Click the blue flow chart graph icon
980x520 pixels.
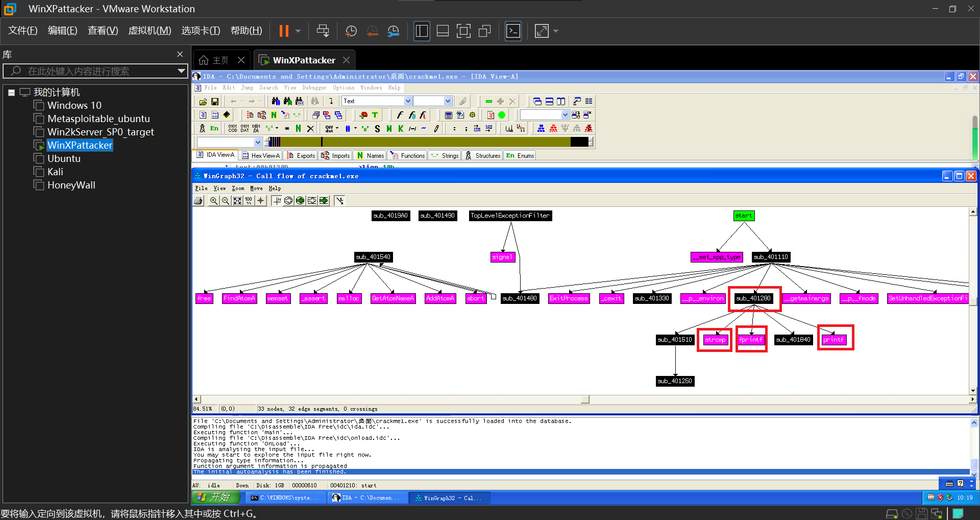[x=541, y=129]
